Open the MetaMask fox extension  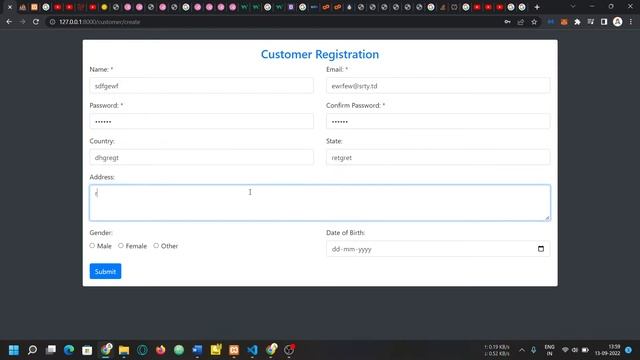564,22
